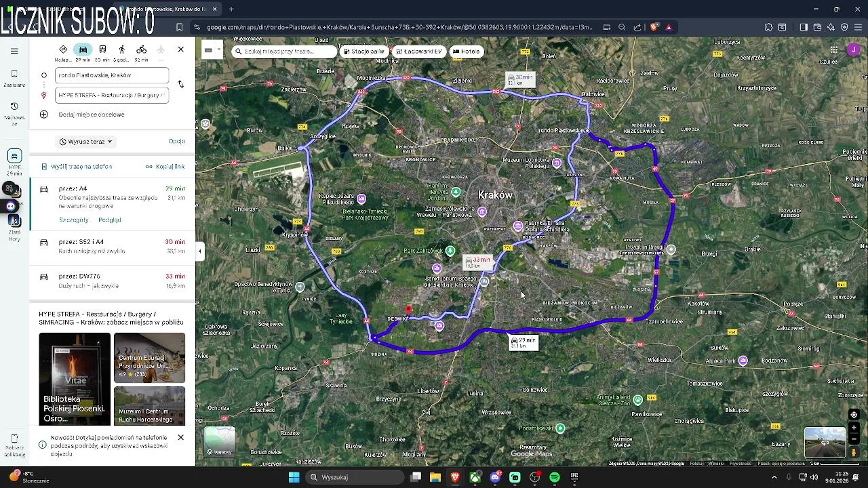Viewport: 868px width, 488px height.
Task: Open Centrum Edukacji Przyrodniczej place card
Action: [x=149, y=358]
